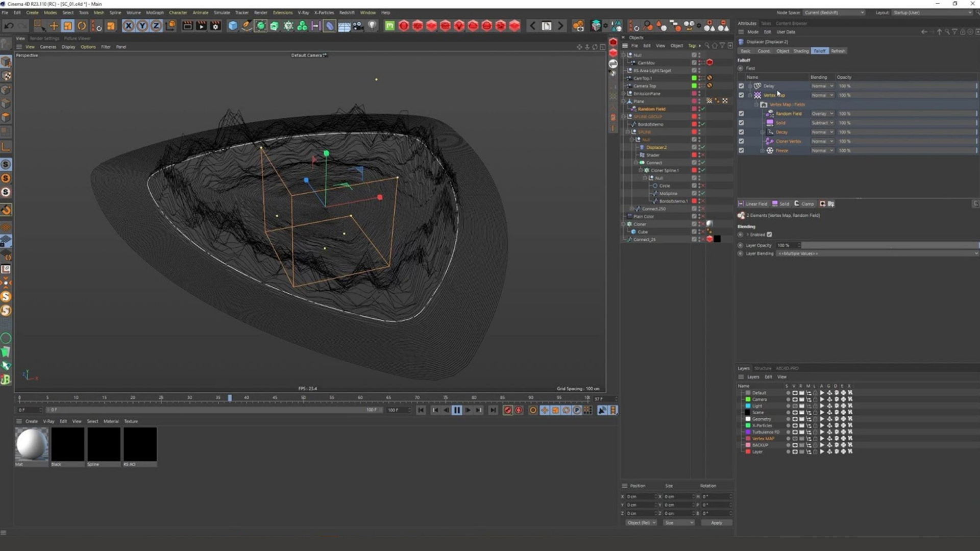Toggle the X axis lock icon
Image resolution: width=980 pixels, height=551 pixels.
tap(128, 26)
